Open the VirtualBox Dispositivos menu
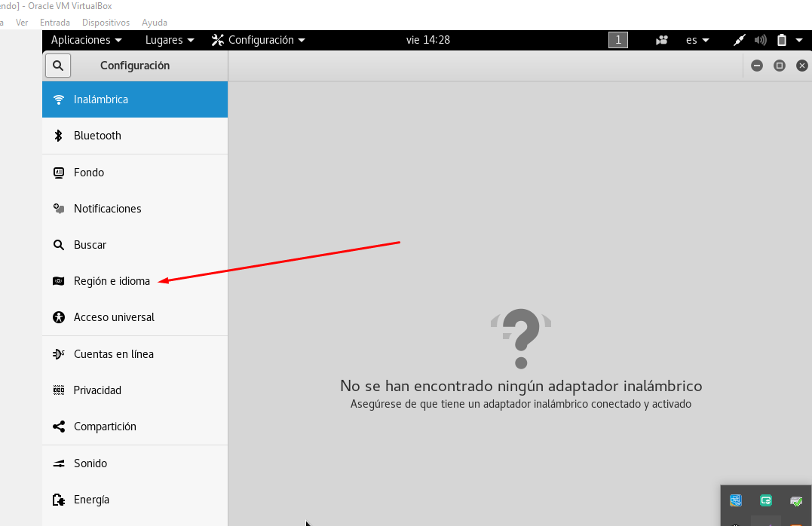The width and height of the screenshot is (812, 526). pos(106,23)
